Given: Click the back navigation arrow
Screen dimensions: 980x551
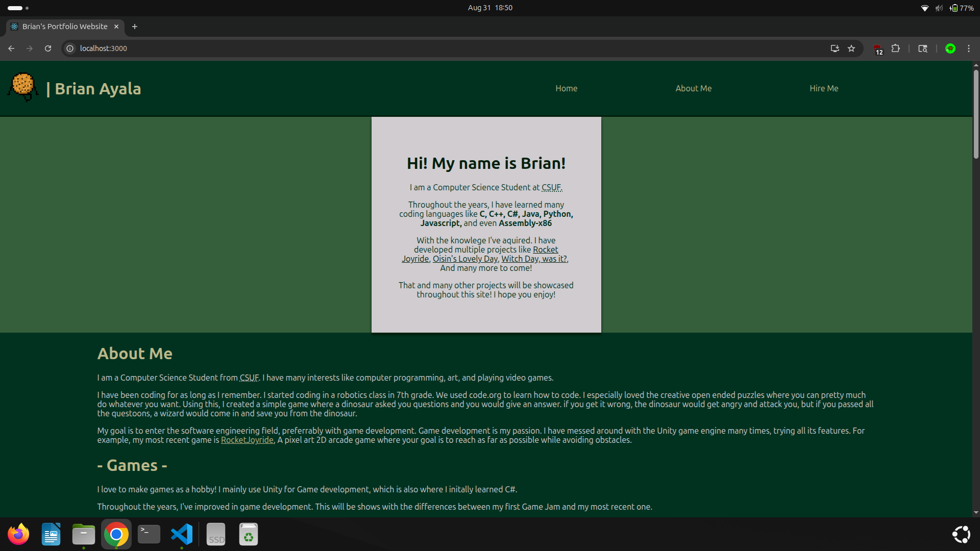Looking at the screenshot, I should [11, 48].
